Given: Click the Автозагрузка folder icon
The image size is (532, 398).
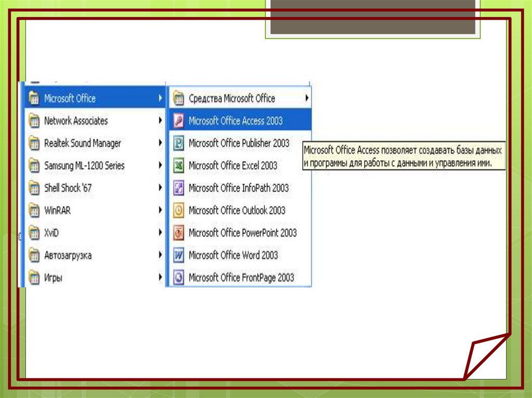Looking at the screenshot, I should (34, 255).
